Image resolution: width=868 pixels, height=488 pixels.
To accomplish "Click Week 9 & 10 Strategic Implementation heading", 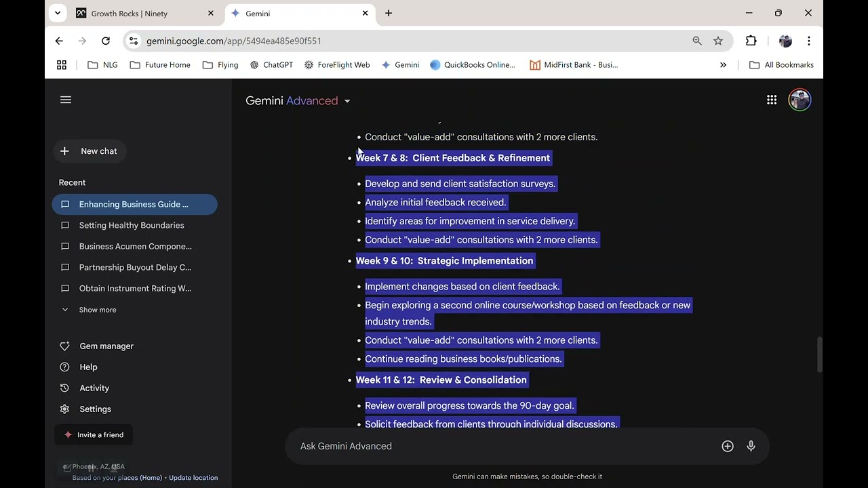I will coord(444,261).
